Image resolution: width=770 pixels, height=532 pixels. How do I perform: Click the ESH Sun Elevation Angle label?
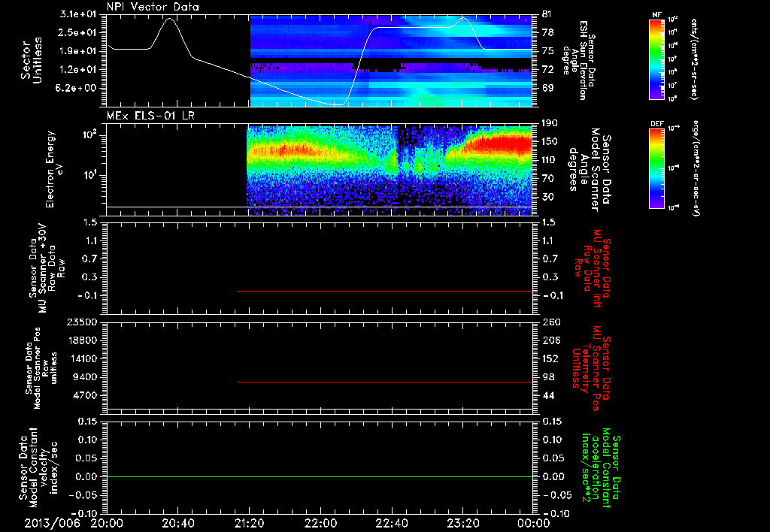pos(579,60)
